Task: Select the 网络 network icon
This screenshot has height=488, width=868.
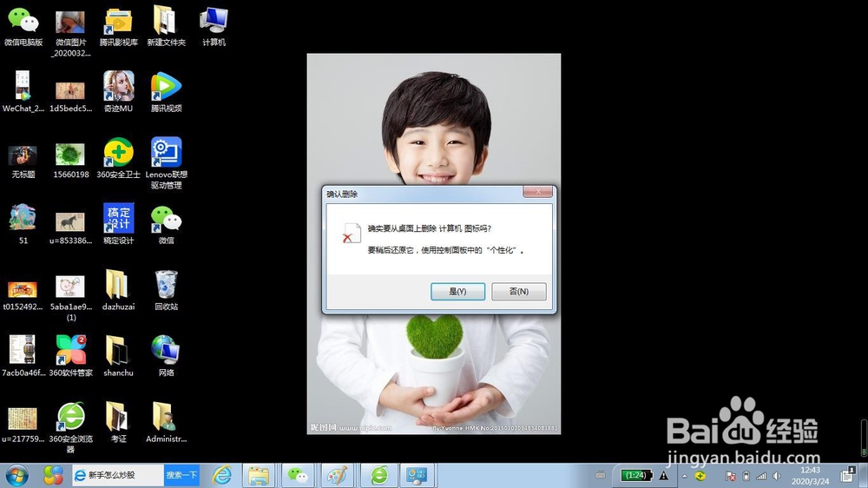Action: click(x=166, y=356)
